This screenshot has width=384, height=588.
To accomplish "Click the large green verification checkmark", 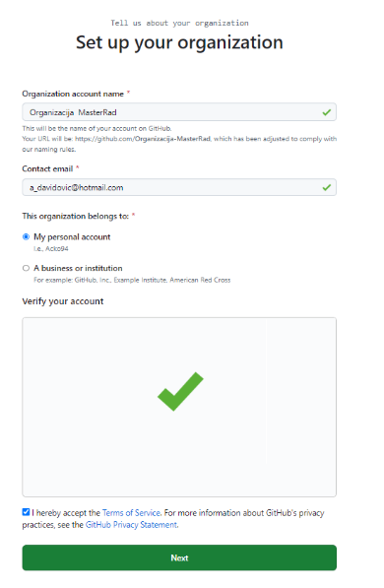I will (x=180, y=391).
